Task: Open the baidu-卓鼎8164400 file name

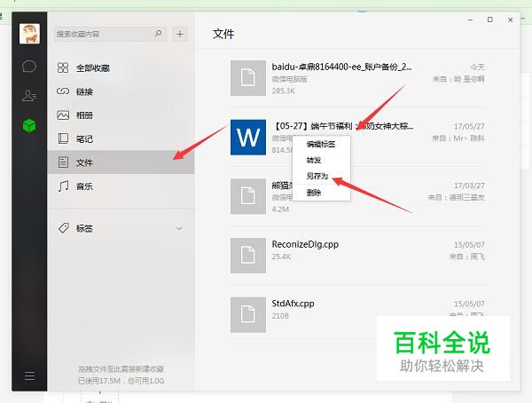Action: 341,67
